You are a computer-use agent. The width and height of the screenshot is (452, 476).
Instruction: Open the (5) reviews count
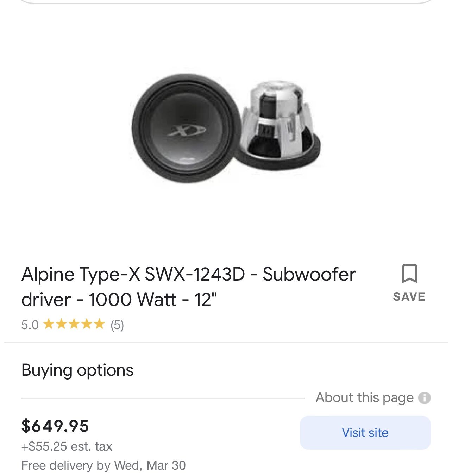click(x=117, y=325)
